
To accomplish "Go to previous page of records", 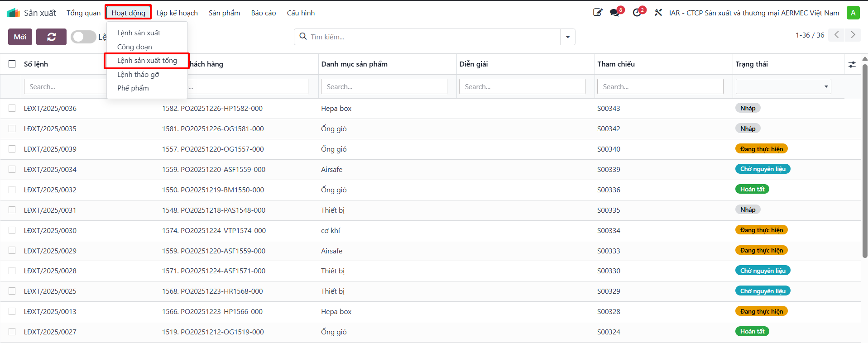I will click(837, 35).
